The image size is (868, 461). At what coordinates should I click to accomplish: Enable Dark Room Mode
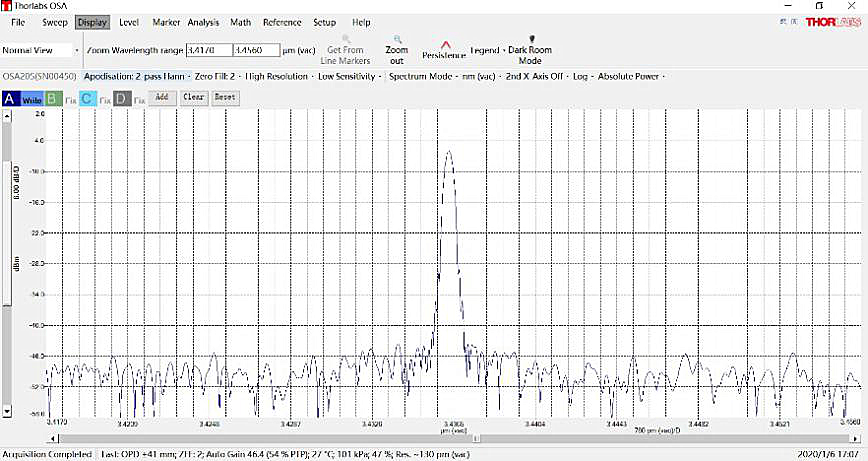tap(531, 39)
